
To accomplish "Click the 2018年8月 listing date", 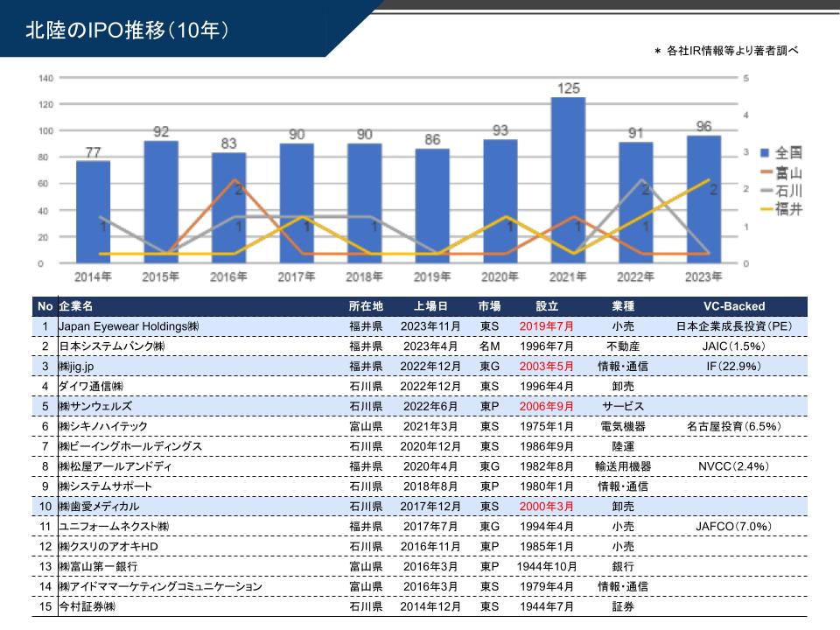I will click(x=430, y=486).
